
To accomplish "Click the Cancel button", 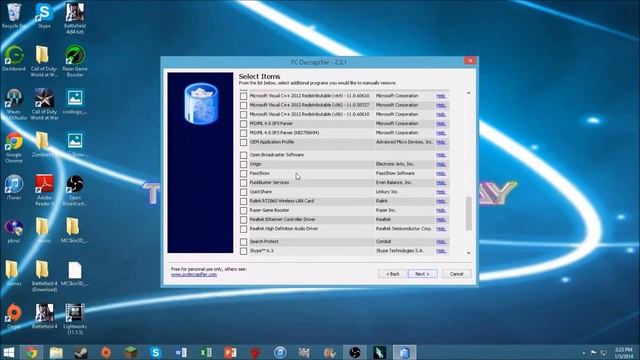I will (456, 274).
